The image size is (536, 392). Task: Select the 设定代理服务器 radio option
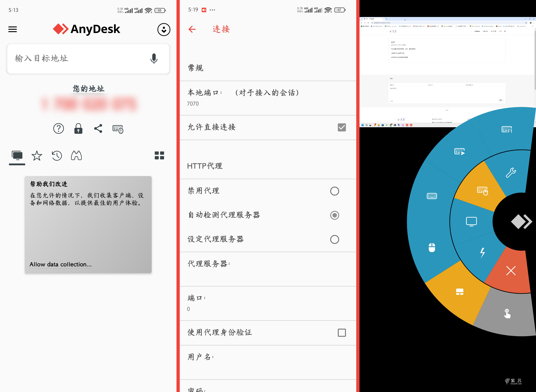[335, 239]
